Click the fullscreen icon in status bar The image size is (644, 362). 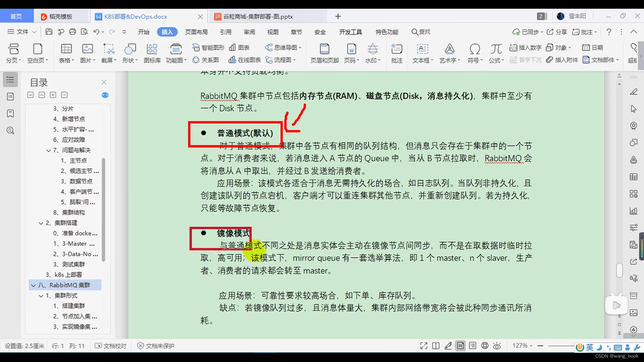[424, 346]
